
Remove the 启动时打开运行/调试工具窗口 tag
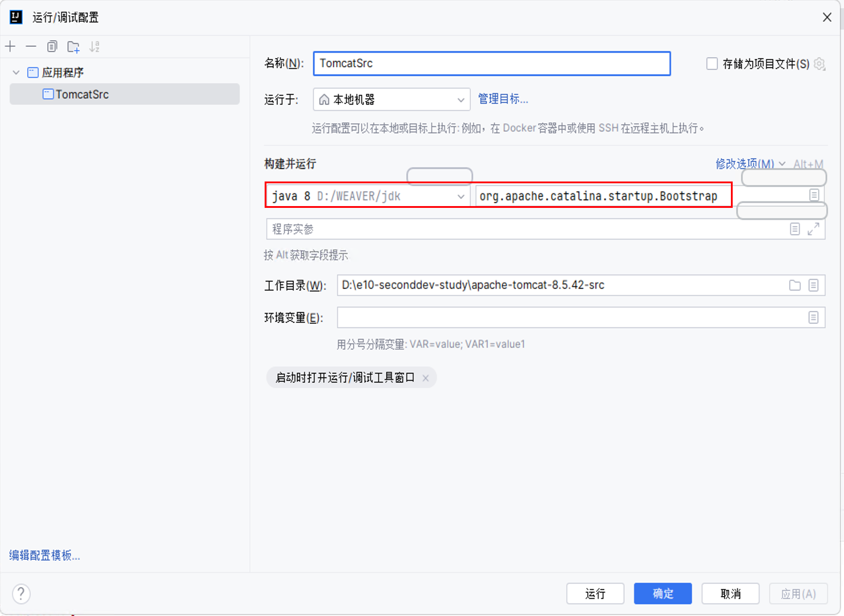426,378
